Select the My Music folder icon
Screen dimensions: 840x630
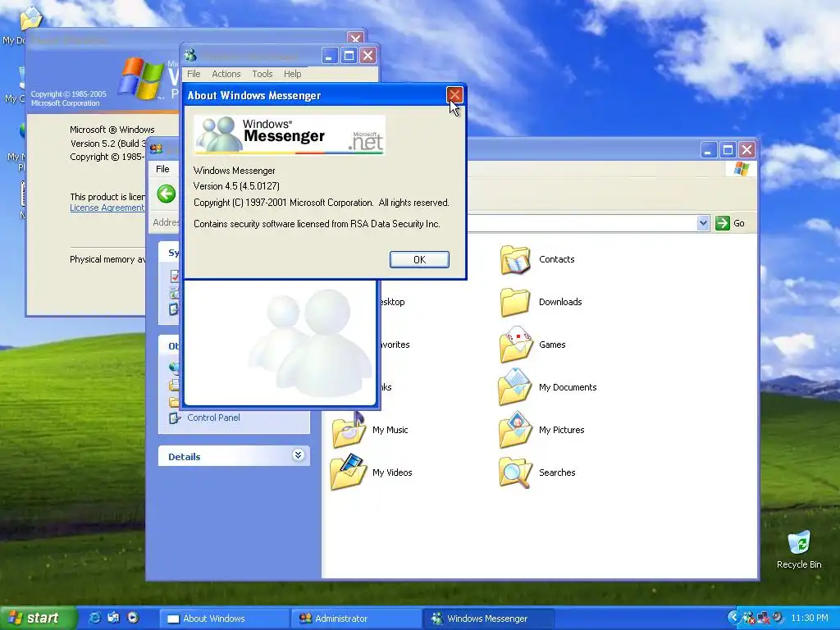[x=348, y=430]
